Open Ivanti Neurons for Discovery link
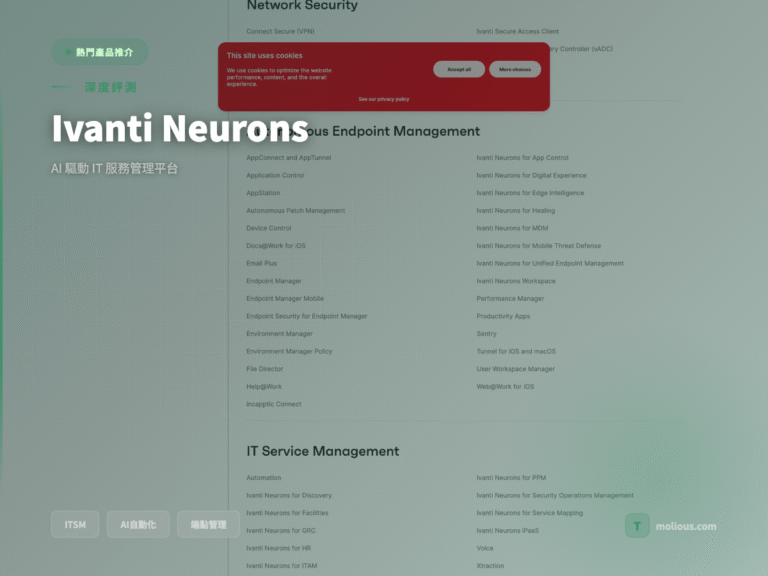The width and height of the screenshot is (768, 576). click(289, 496)
